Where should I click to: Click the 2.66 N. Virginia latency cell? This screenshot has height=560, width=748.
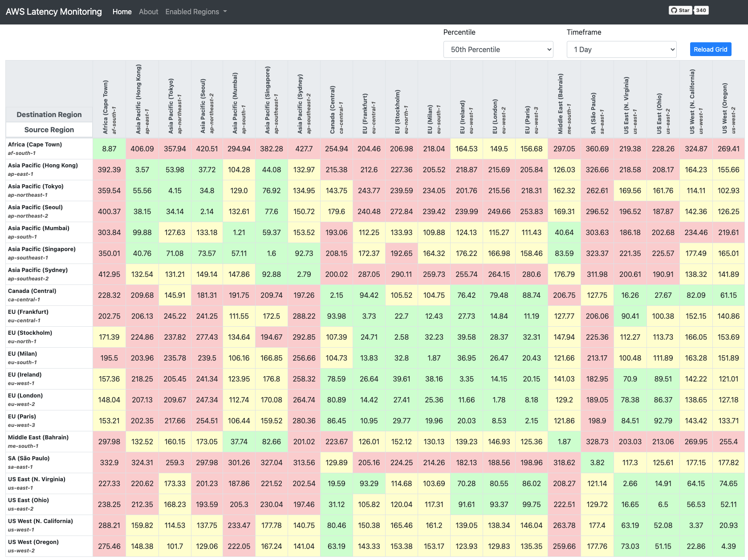(x=630, y=483)
